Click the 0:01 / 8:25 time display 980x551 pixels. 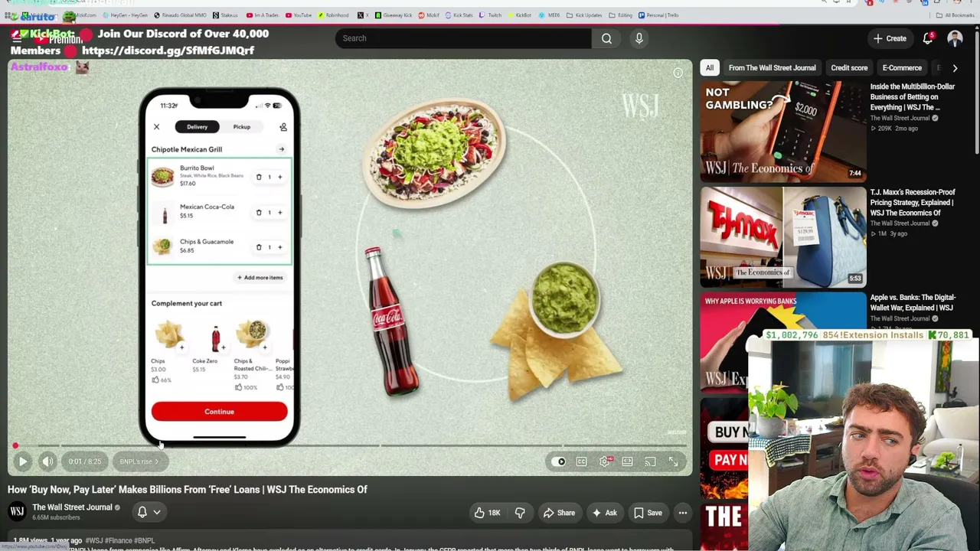click(84, 461)
